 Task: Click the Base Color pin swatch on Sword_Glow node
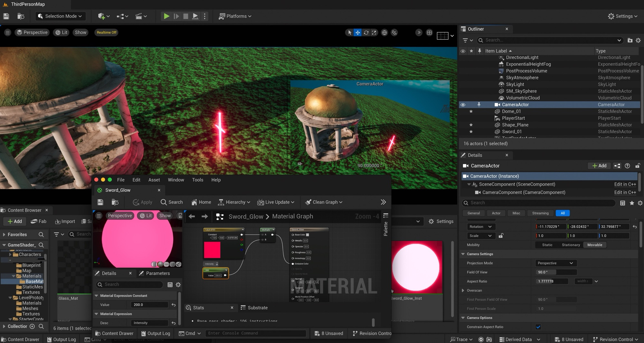click(x=308, y=235)
